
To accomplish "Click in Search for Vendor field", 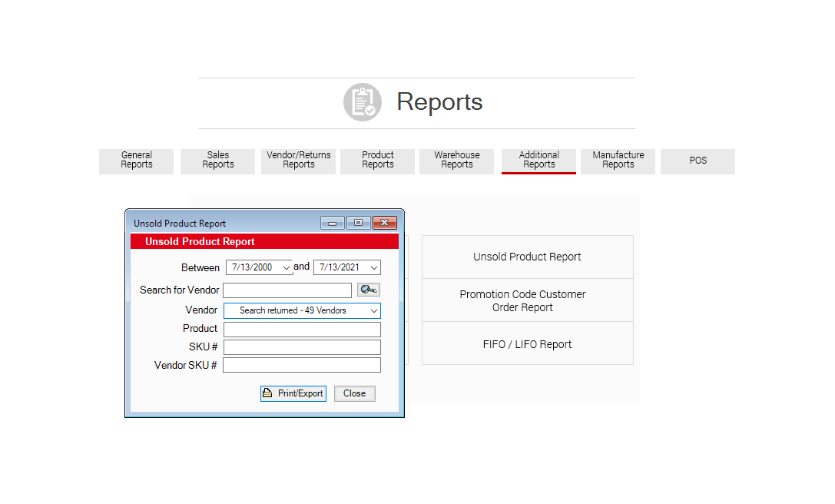I will click(x=287, y=290).
